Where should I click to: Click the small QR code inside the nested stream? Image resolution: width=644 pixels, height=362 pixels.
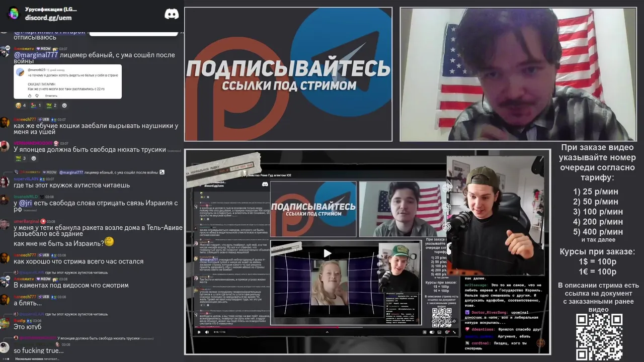tap(441, 317)
